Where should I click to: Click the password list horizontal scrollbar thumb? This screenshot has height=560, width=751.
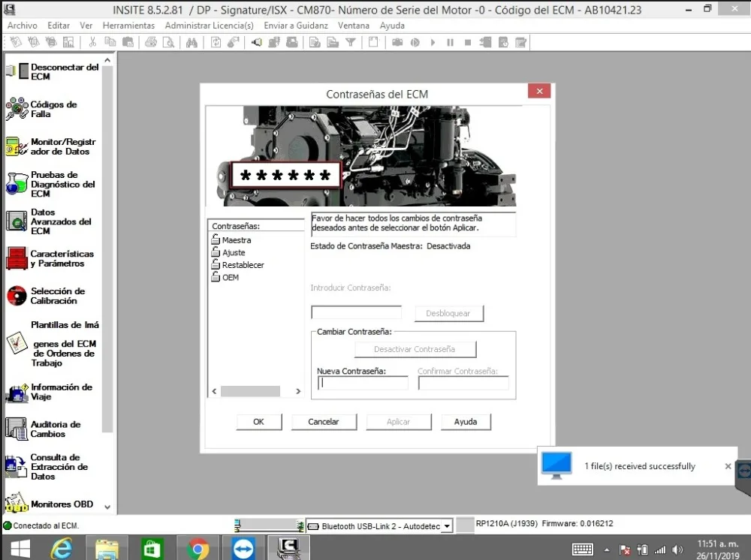250,392
